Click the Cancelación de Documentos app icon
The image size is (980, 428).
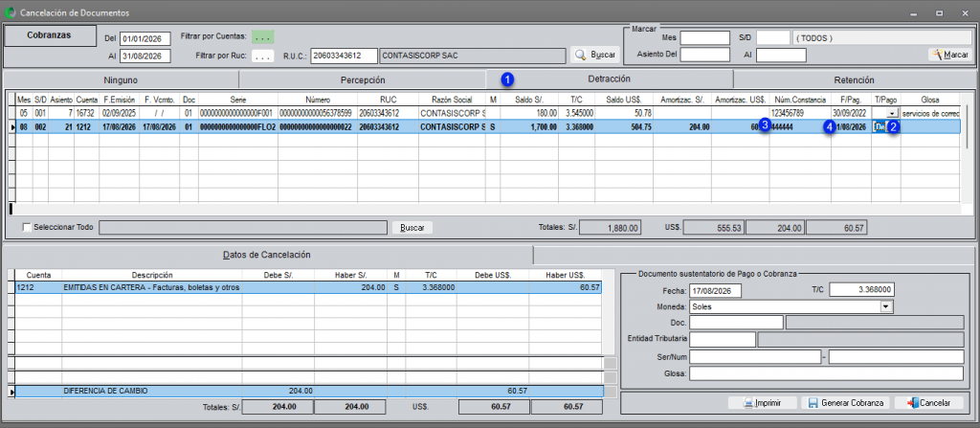[x=10, y=12]
